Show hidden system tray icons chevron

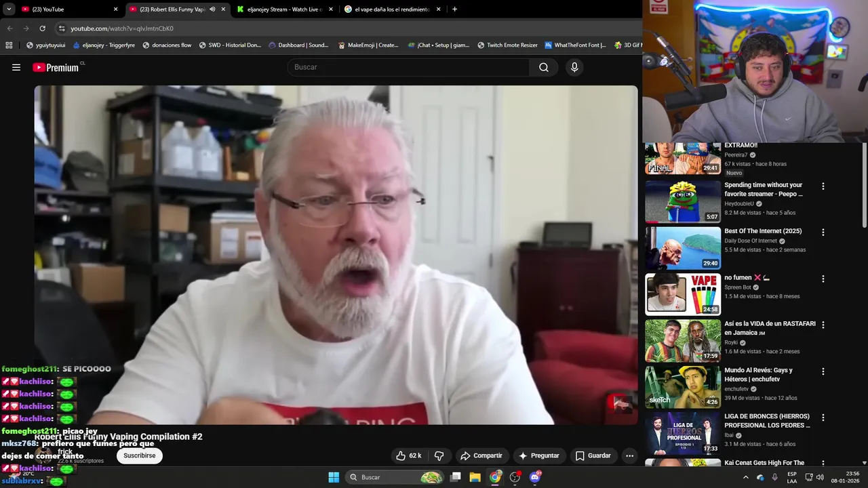pos(746,477)
